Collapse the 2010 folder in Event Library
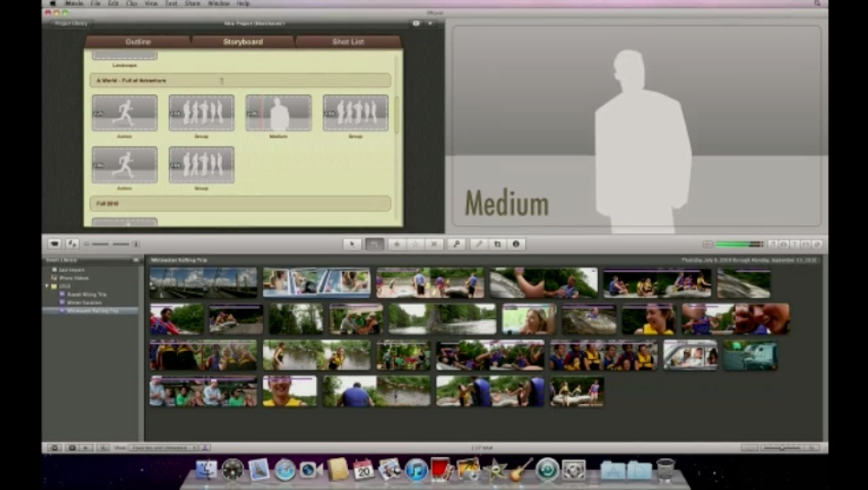The image size is (868, 490). pos(48,286)
